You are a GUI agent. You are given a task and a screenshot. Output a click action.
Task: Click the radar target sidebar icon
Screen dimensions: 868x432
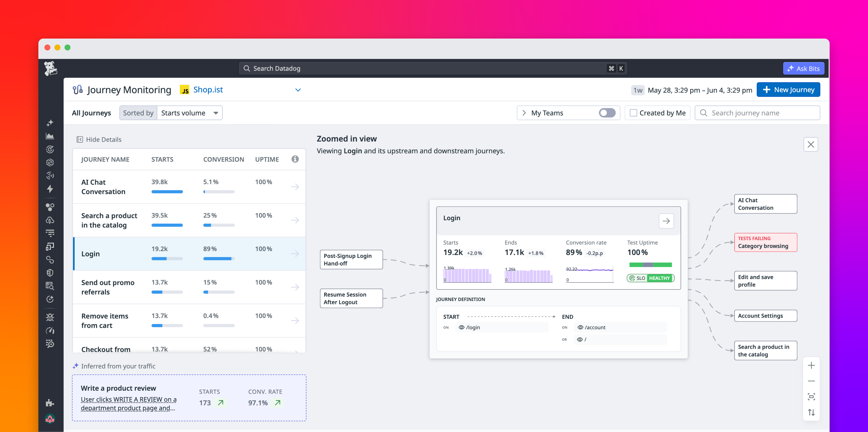click(50, 149)
